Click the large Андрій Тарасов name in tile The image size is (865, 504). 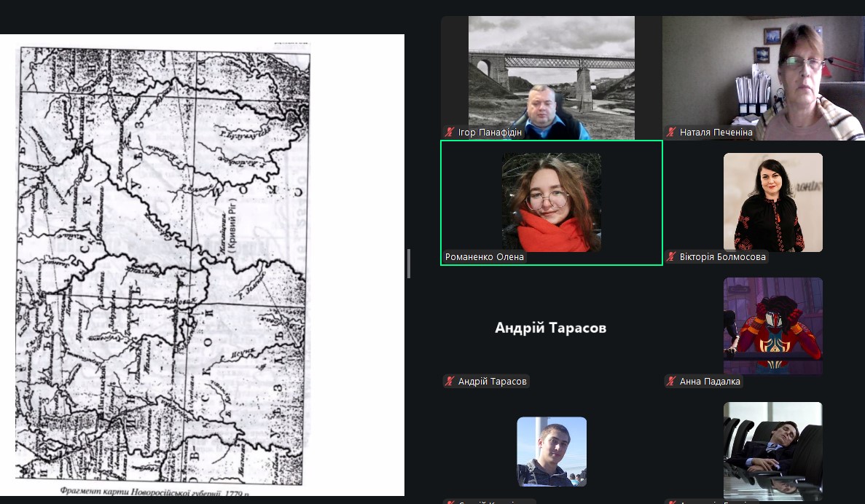550,328
